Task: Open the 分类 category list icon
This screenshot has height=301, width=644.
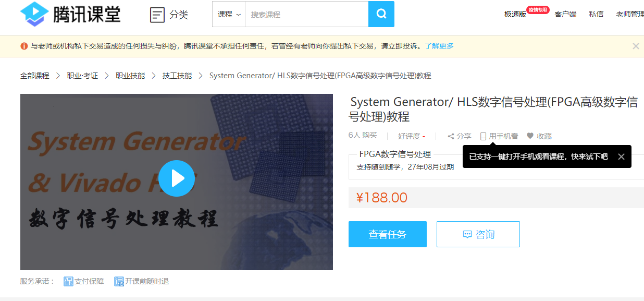Action: 157,15
